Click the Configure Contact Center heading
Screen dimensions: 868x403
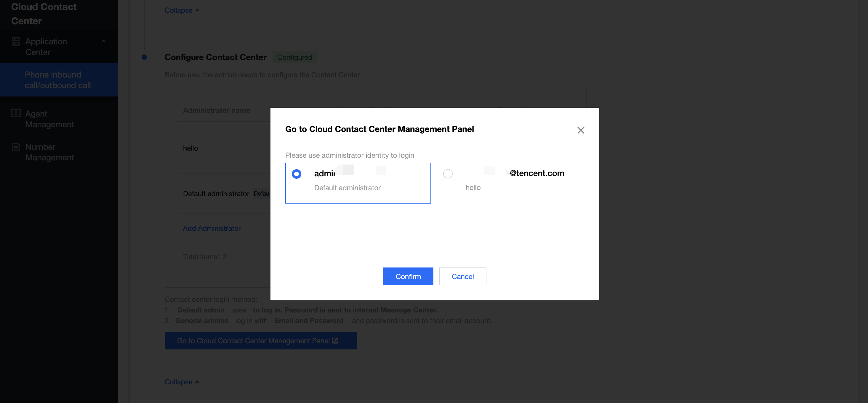click(216, 57)
